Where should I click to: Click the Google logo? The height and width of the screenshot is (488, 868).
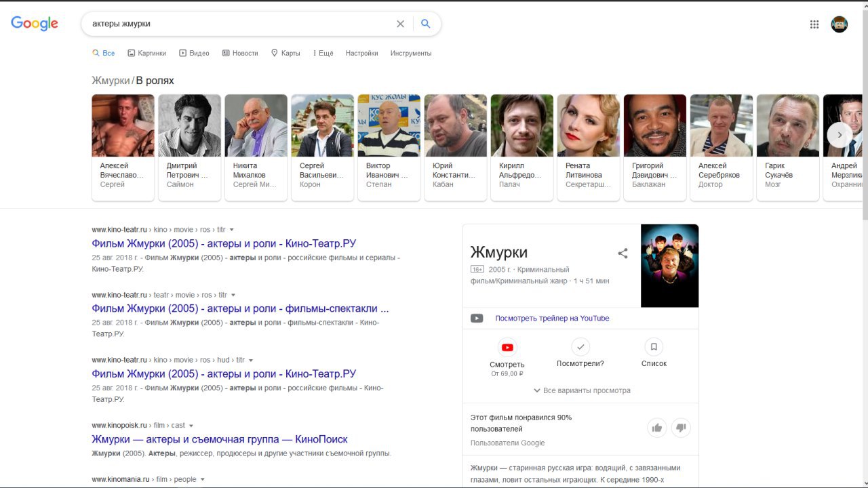point(35,24)
